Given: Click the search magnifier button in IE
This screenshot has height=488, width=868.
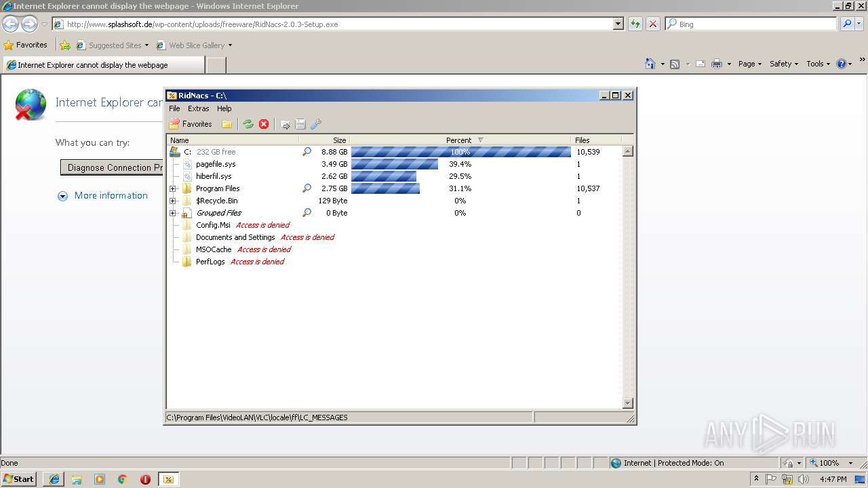Looking at the screenshot, I should [846, 24].
